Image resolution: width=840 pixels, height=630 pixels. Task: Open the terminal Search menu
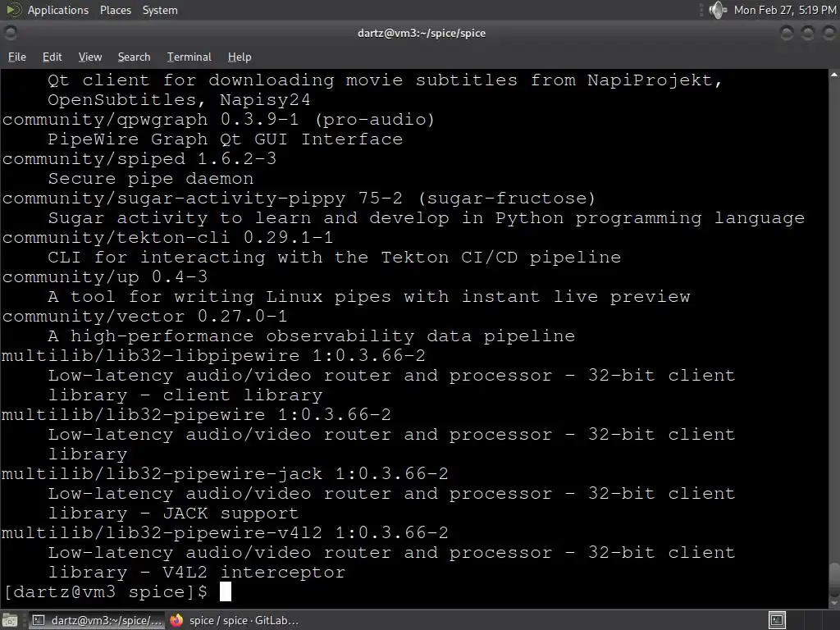tap(134, 57)
